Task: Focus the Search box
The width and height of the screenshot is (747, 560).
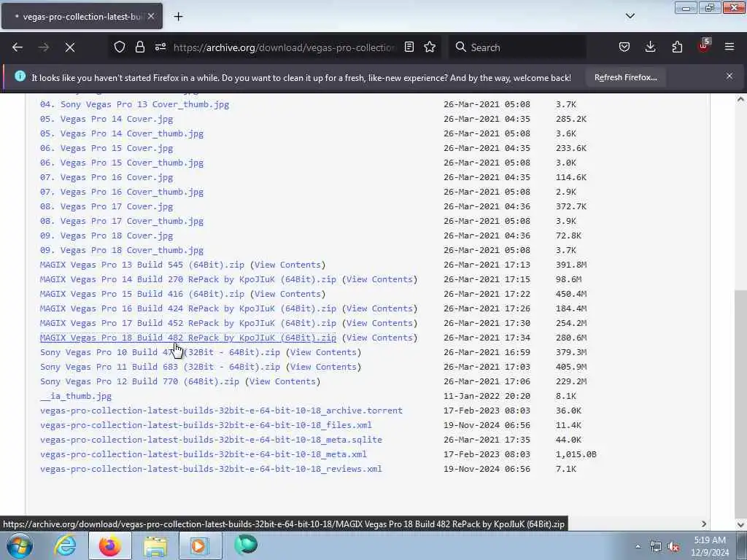Action: click(x=519, y=47)
